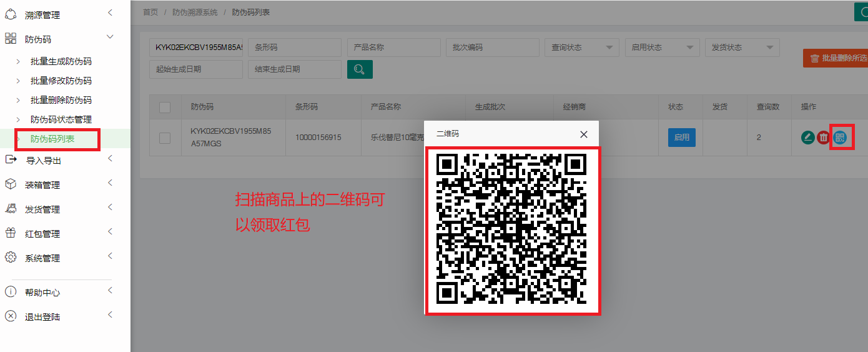Click the green edit pencil icon

(807, 138)
